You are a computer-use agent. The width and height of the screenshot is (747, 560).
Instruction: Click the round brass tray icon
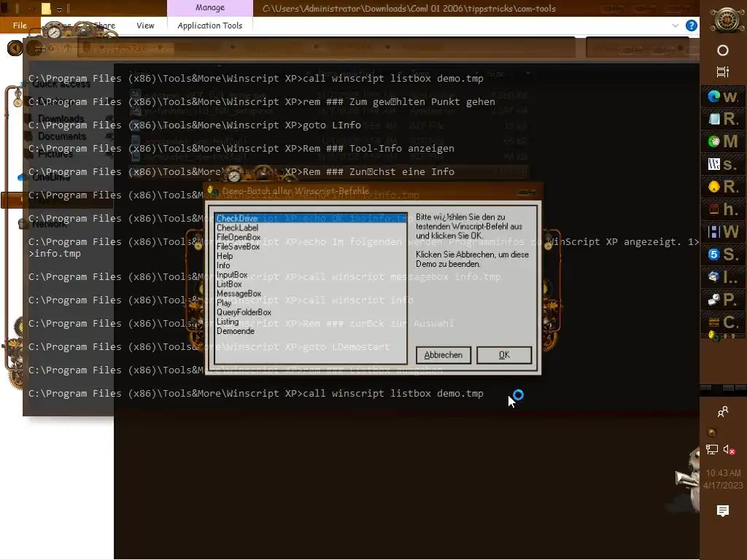pyautogui.click(x=712, y=432)
